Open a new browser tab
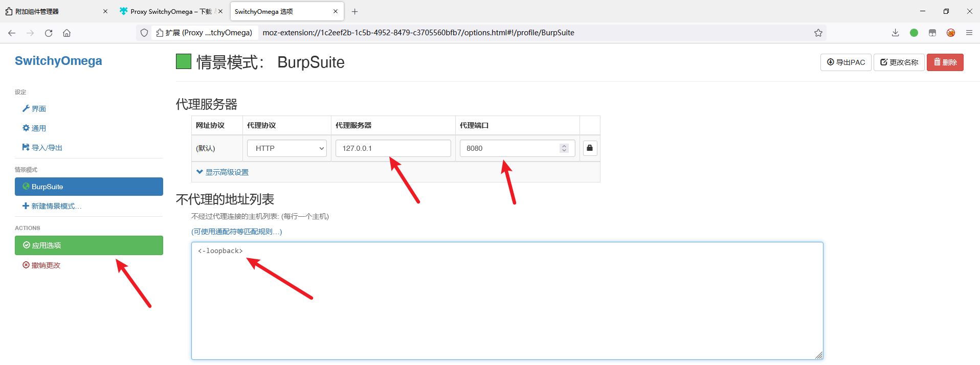The height and width of the screenshot is (365, 980). 355,11
